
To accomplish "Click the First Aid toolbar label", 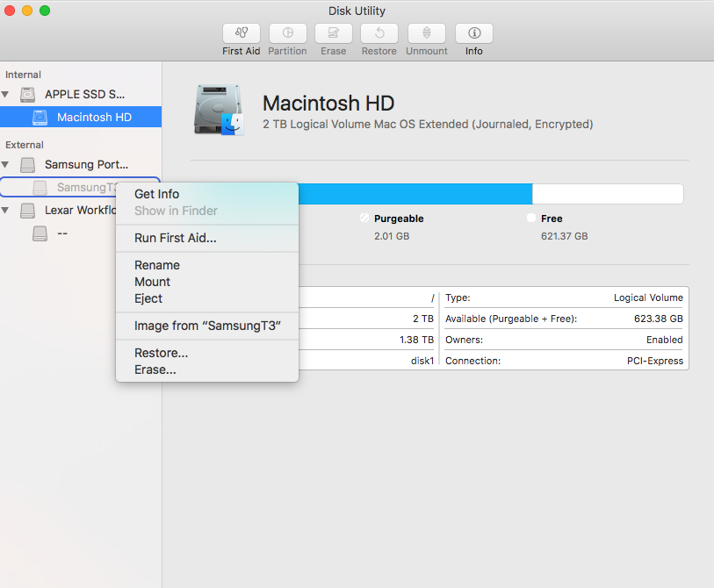I will tap(242, 52).
